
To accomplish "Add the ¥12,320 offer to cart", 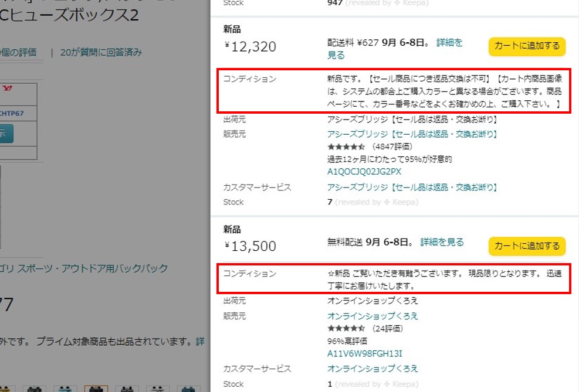I will [527, 46].
